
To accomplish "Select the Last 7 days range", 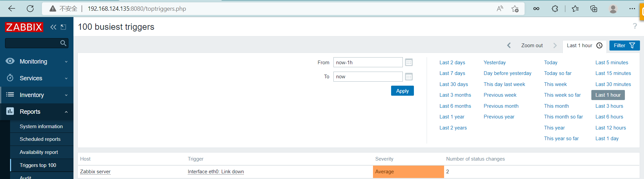I will [x=452, y=73].
